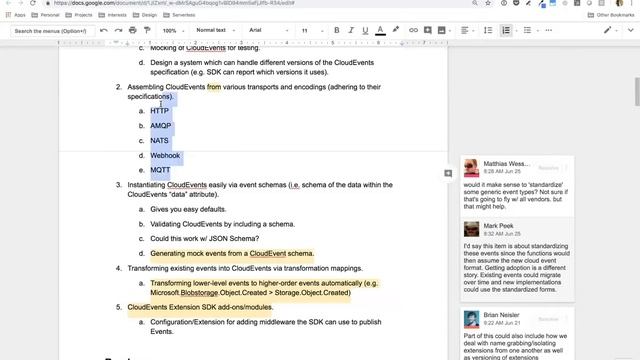Image resolution: width=640 pixels, height=360 pixels.
Task: Click the Search the menus field
Action: 52,31
